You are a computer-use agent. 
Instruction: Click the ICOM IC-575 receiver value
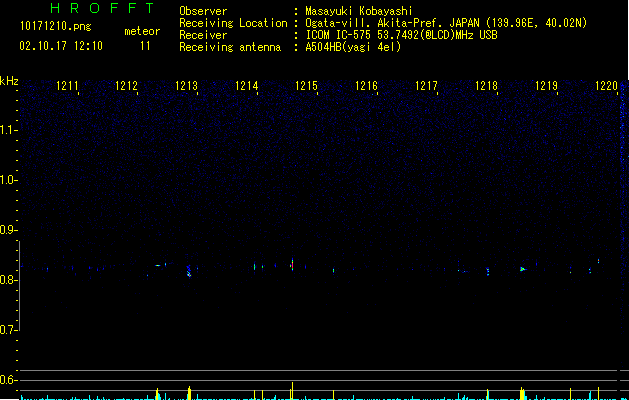401,35
